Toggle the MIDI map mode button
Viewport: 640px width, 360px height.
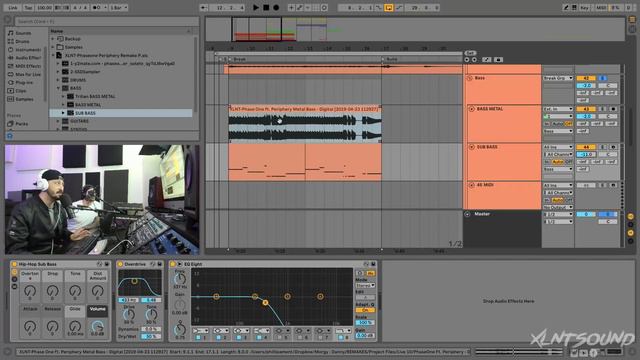point(601,7)
